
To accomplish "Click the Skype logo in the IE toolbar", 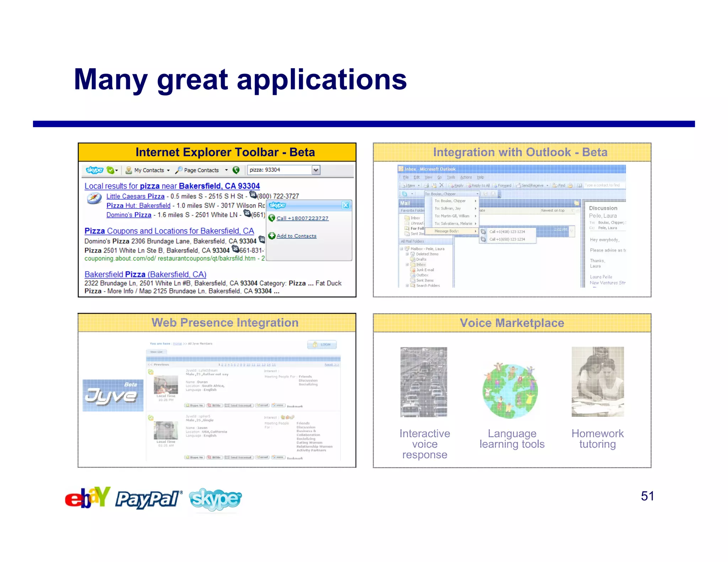I will coord(95,170).
